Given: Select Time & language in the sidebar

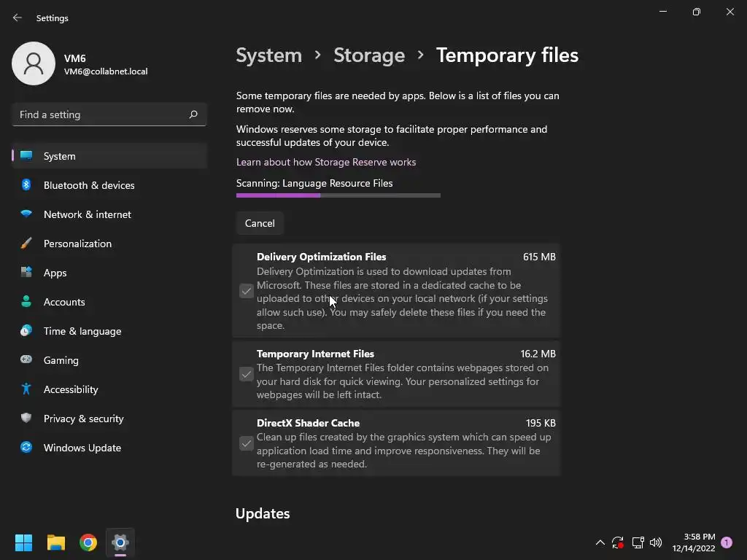Looking at the screenshot, I should point(82,331).
